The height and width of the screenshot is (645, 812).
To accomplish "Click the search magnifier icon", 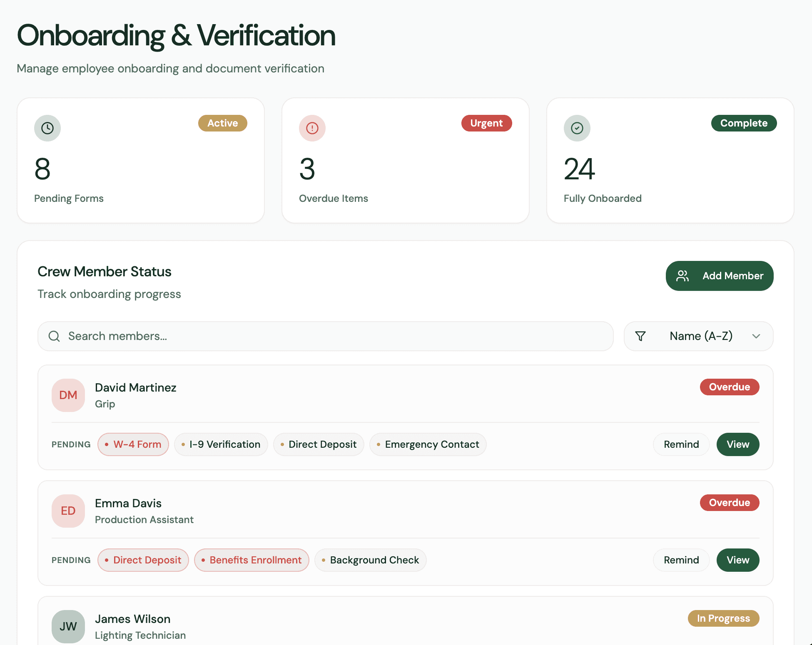I will (x=54, y=336).
